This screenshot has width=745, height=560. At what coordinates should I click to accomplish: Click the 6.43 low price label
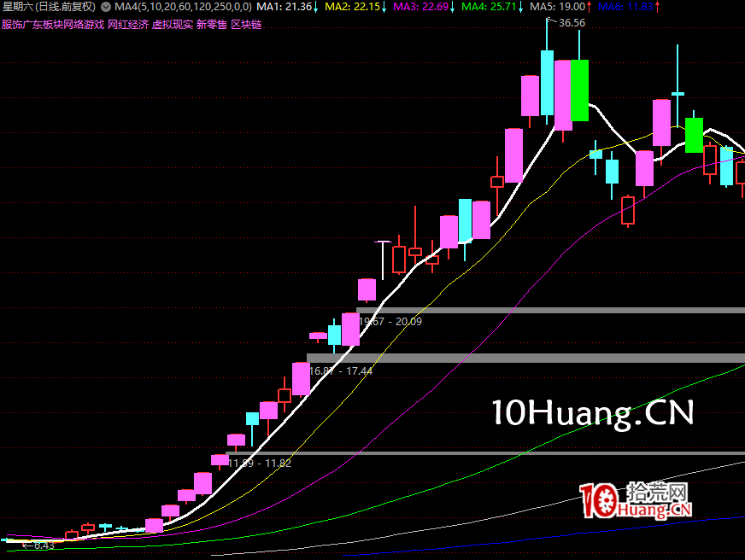coord(44,545)
